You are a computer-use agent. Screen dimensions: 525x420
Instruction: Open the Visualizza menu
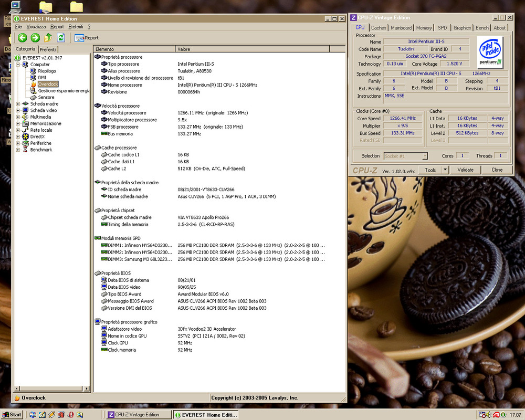36,27
